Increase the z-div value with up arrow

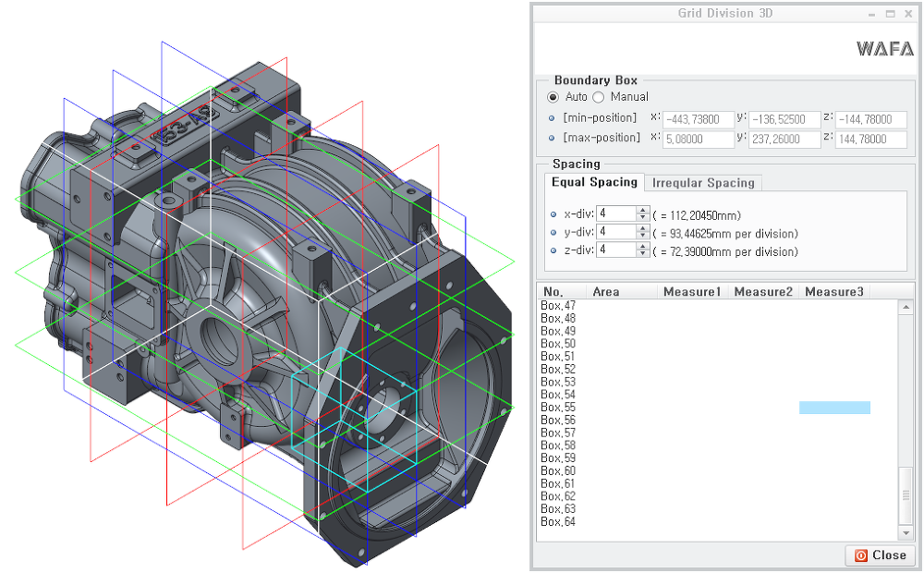click(643, 247)
